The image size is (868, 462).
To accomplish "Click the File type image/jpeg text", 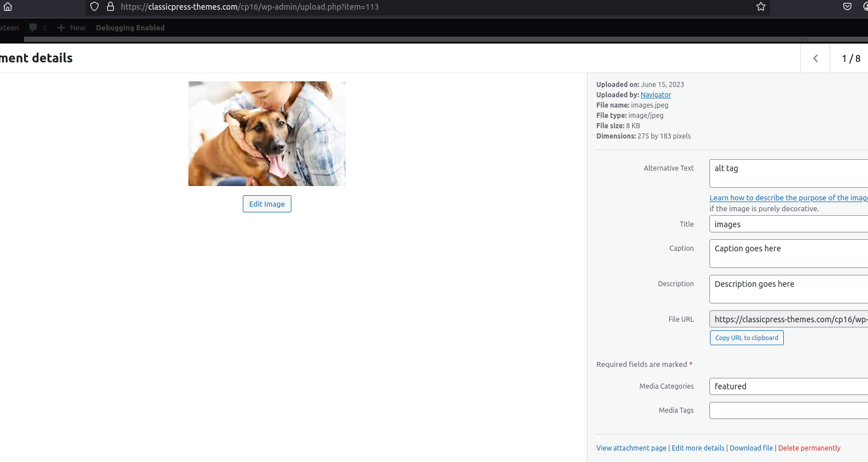I will point(630,116).
